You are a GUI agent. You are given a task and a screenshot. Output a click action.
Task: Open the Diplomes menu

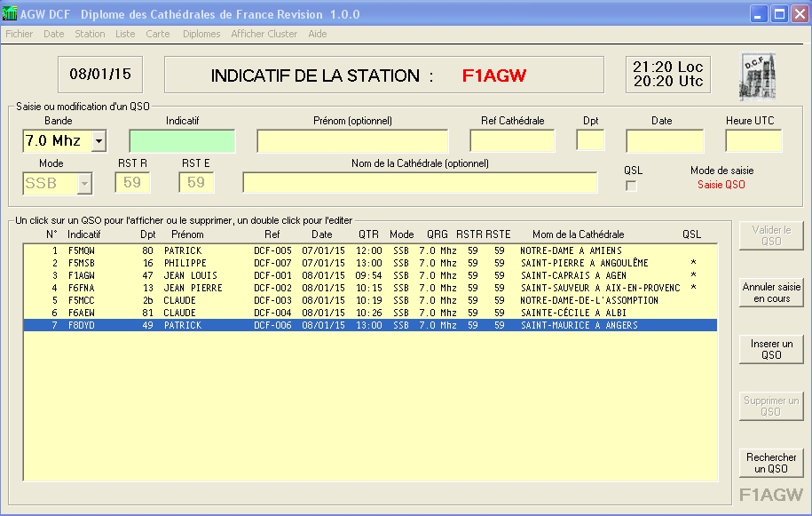[x=201, y=34]
